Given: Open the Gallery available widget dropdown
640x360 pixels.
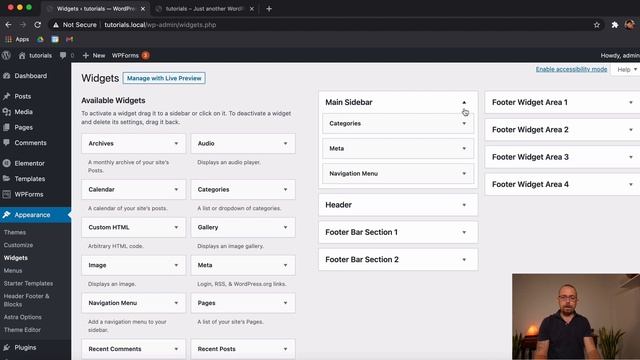Looking at the screenshot, I should tap(285, 227).
